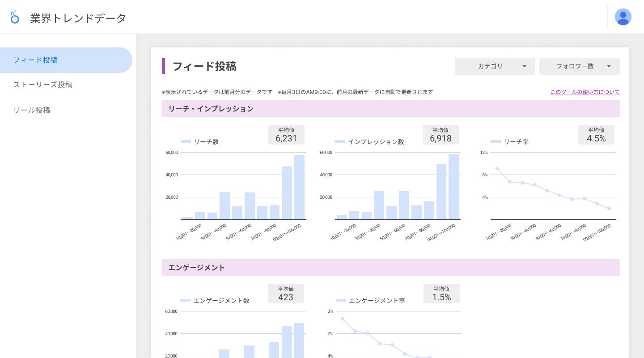Click the リーチ率 legend label
The image size is (644, 358).
pos(516,142)
